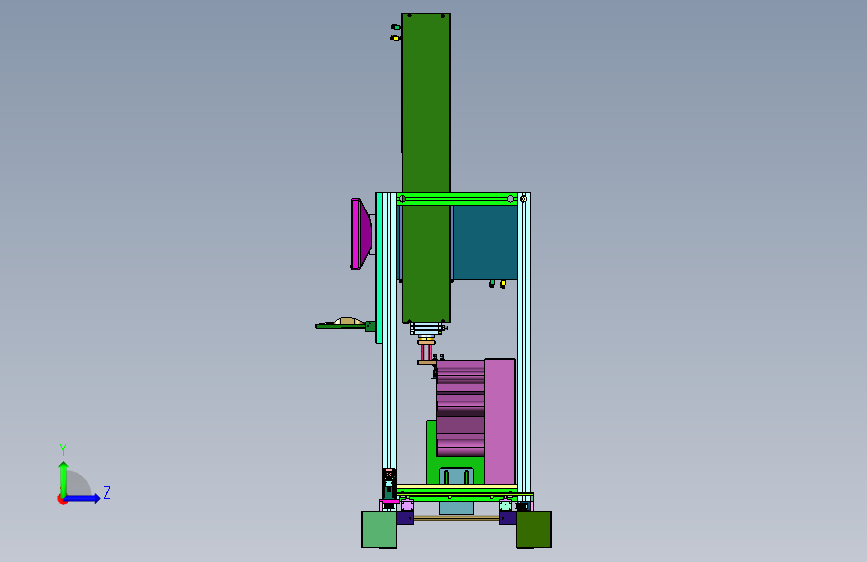The width and height of the screenshot is (867, 562).
Task: Click the red origin ball of triad
Action: (62, 499)
